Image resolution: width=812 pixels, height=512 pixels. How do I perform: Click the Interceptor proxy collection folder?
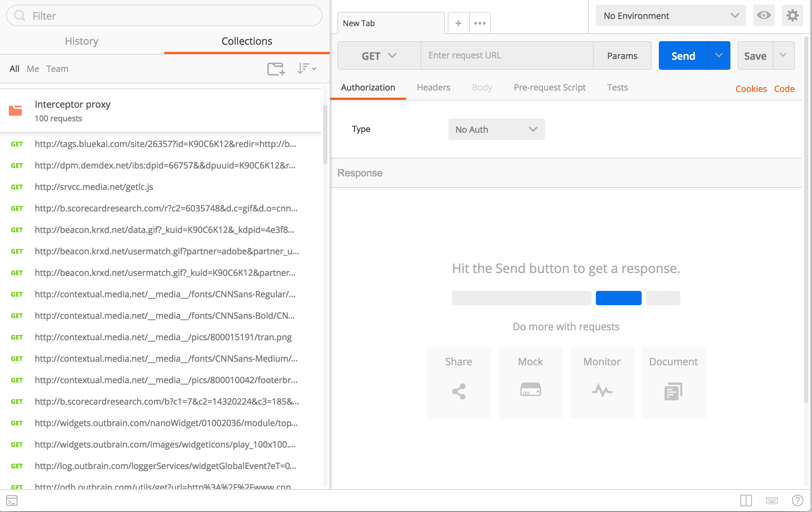(x=73, y=111)
